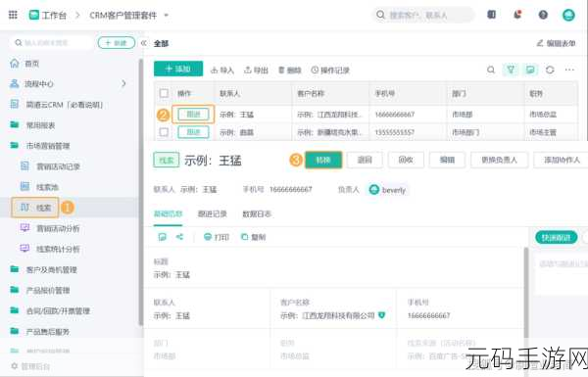Screen dimensions: 588x377
Task: Click 导出 export toolbar item
Action: click(x=256, y=71)
